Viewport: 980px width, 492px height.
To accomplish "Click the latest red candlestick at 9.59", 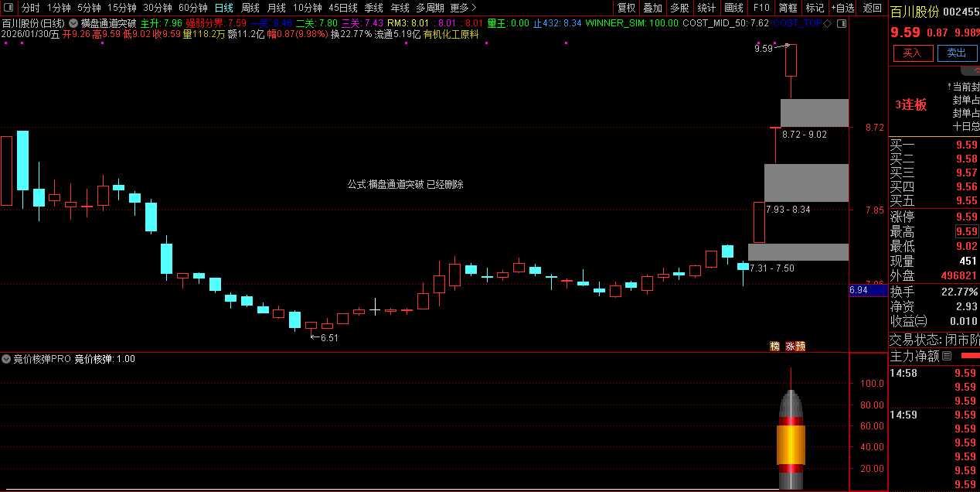I will [791, 60].
